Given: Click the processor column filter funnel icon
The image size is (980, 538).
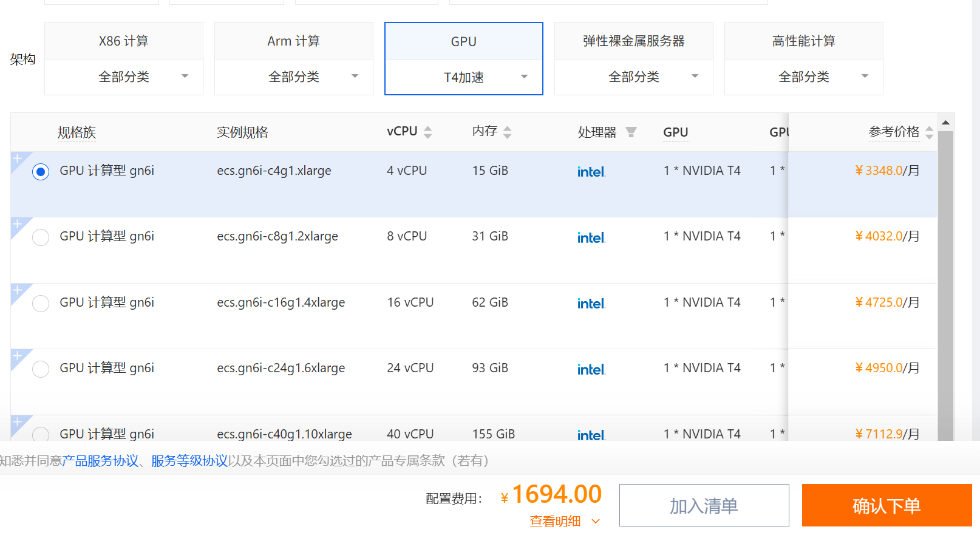Looking at the screenshot, I should coord(631,132).
